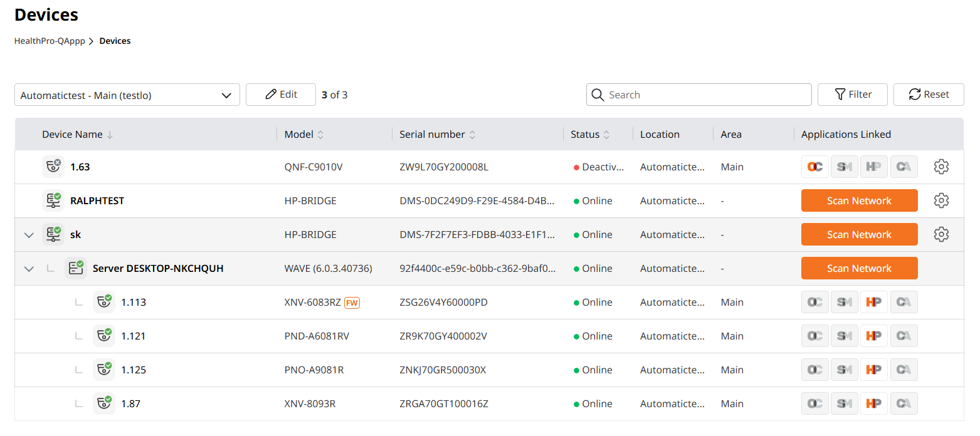Click the bridge device icon for RALPHTEST
Image resolution: width=980 pixels, height=436 pixels.
pyautogui.click(x=53, y=200)
